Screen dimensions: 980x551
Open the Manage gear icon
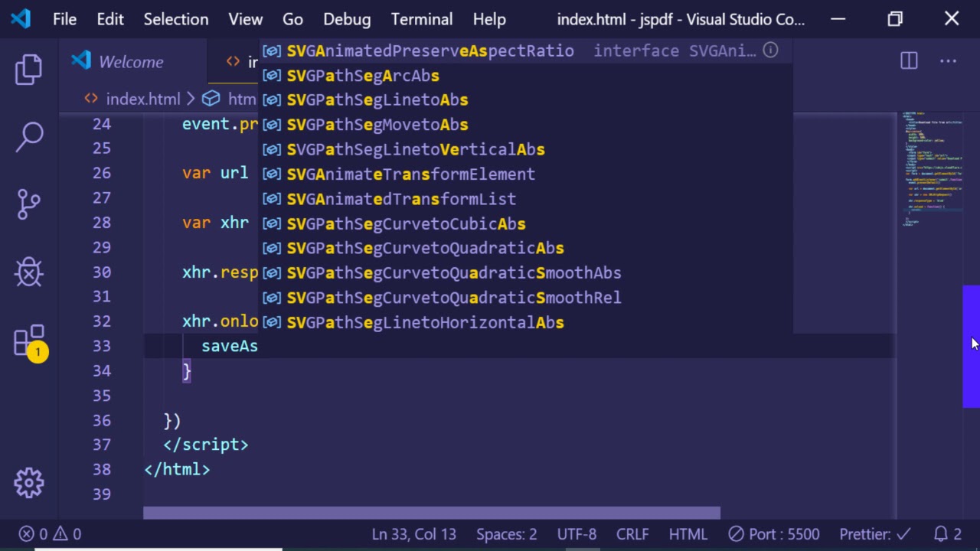click(29, 482)
